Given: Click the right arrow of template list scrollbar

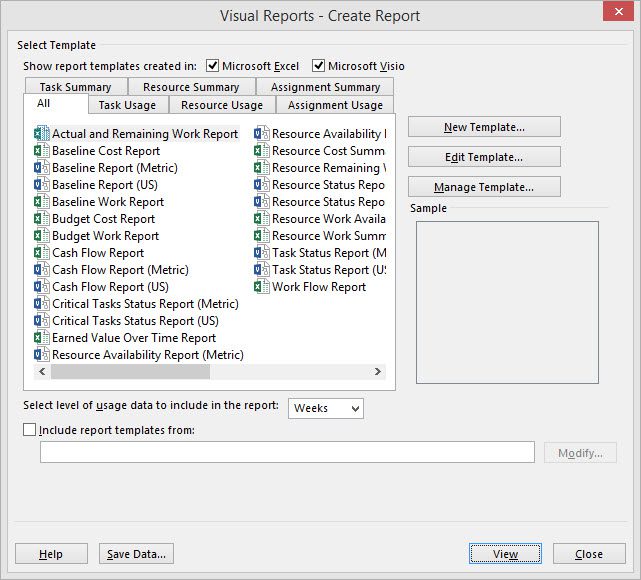Looking at the screenshot, I should tap(378, 372).
